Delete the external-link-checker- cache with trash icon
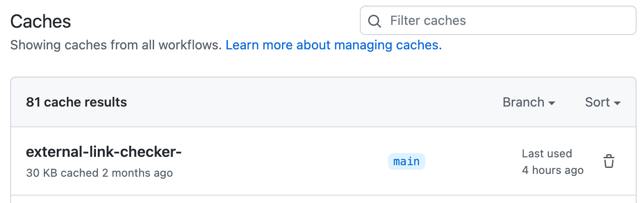This screenshot has width=644, height=203. (609, 162)
